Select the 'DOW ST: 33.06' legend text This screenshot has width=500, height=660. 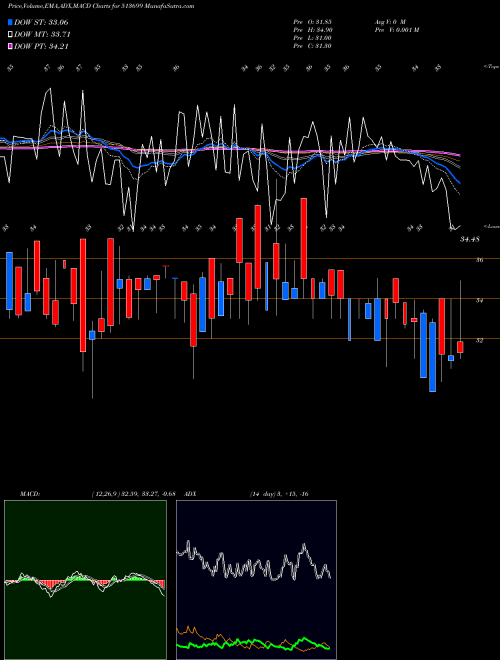[x=41, y=22]
